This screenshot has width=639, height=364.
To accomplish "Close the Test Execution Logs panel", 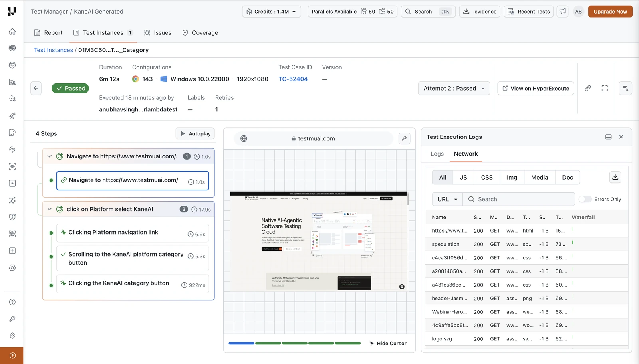I will coord(621,137).
